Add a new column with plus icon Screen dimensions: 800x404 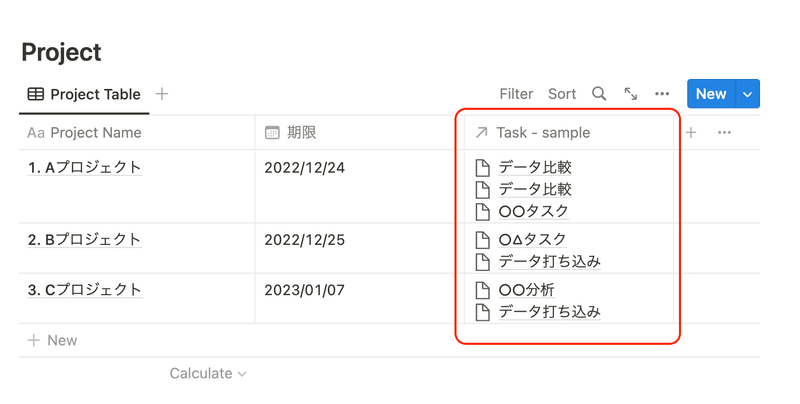tap(691, 133)
